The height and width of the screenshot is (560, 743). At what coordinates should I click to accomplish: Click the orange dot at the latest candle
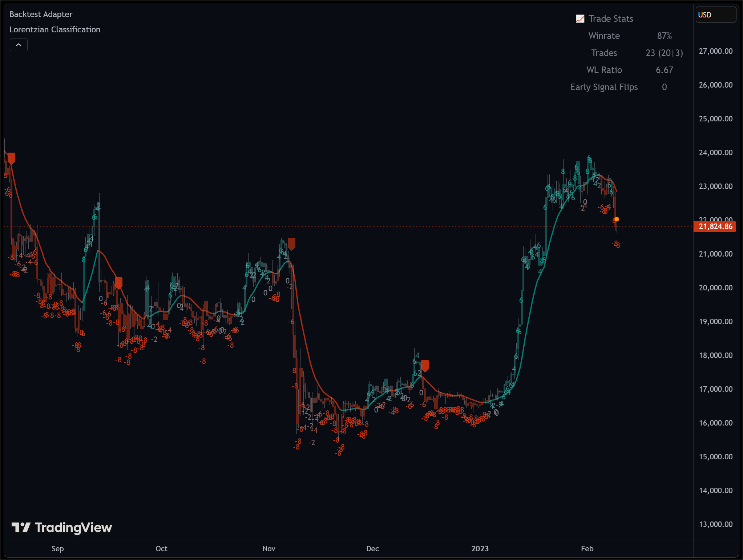(617, 219)
